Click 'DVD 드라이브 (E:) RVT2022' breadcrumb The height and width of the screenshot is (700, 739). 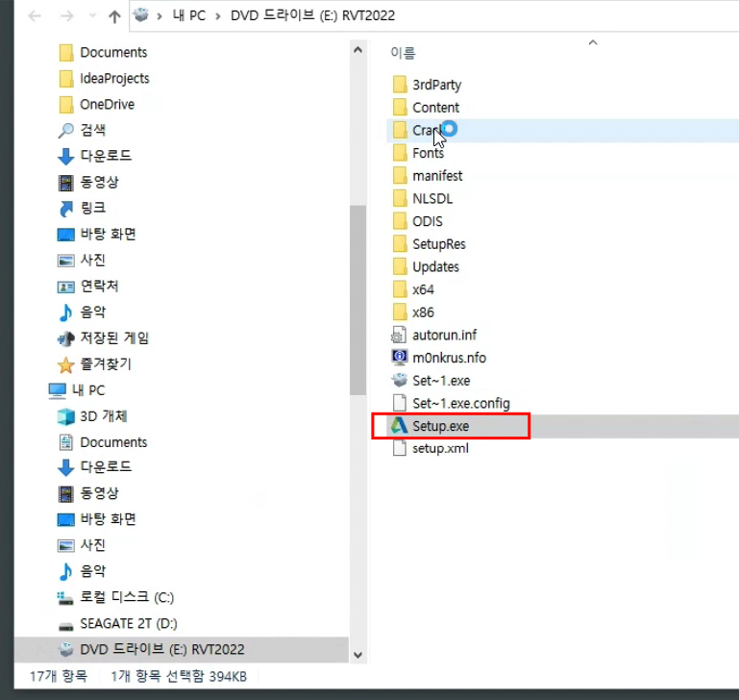point(312,15)
